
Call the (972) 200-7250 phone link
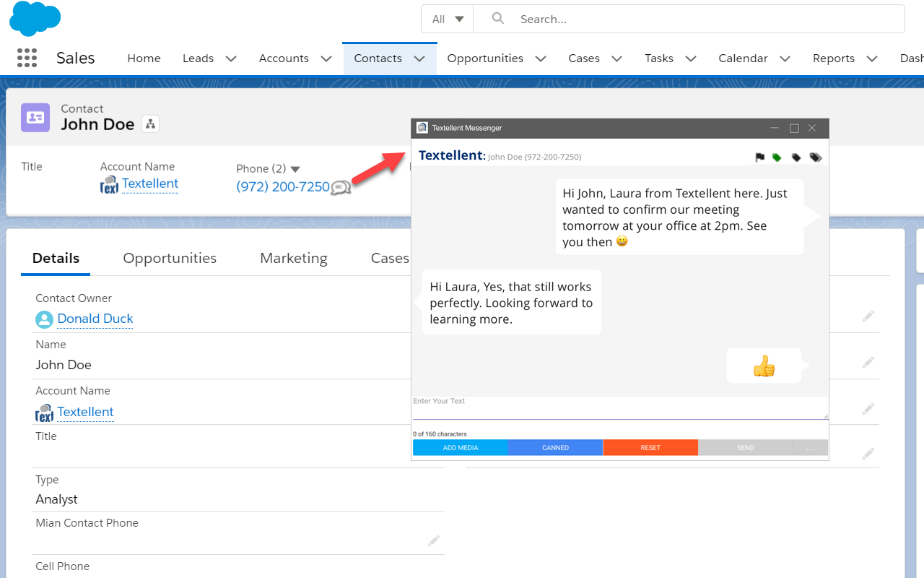(283, 187)
